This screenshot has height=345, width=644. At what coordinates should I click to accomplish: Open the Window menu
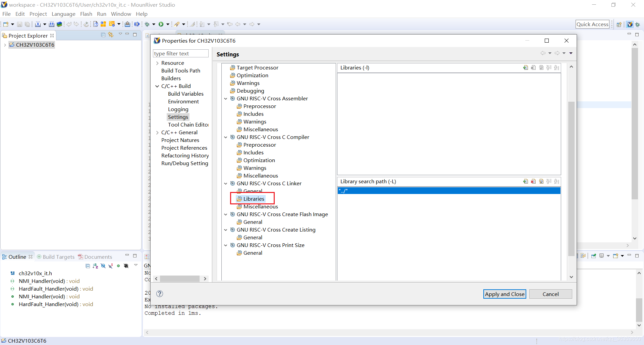click(121, 14)
